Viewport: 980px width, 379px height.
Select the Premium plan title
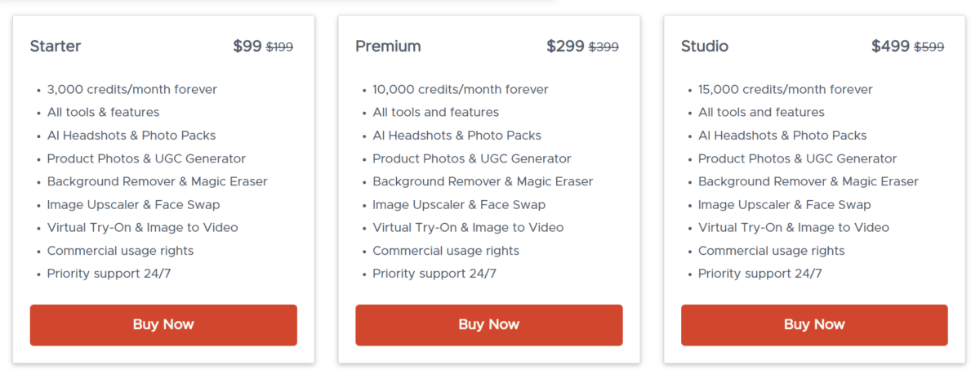click(x=388, y=47)
